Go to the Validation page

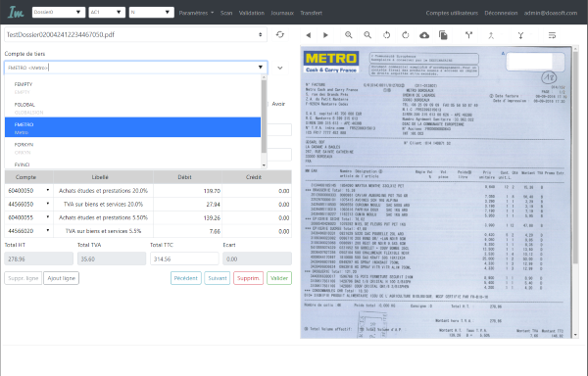[x=252, y=13]
